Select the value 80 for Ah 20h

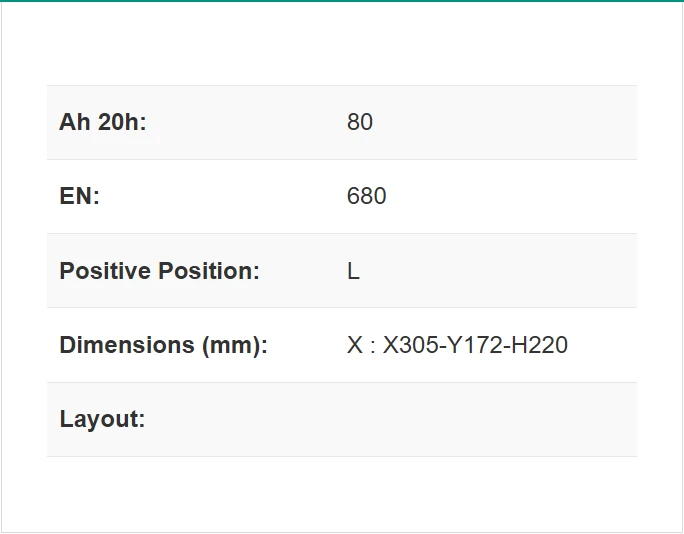coord(360,123)
